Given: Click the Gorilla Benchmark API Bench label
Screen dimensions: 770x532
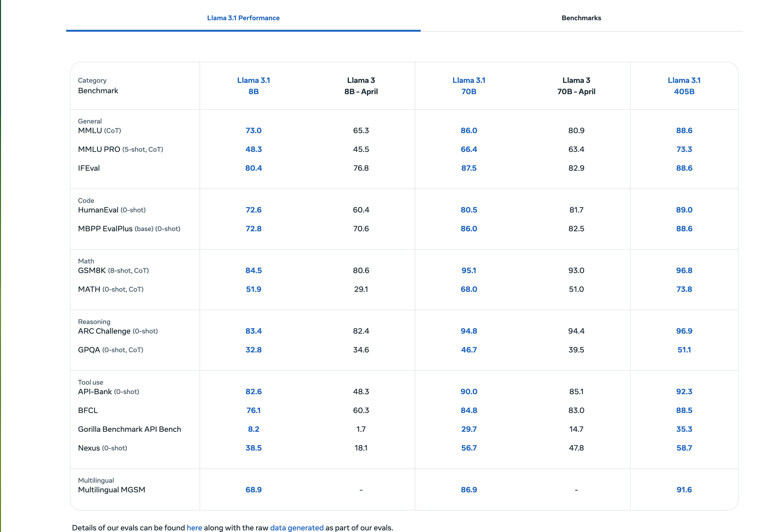Looking at the screenshot, I should pos(129,429).
